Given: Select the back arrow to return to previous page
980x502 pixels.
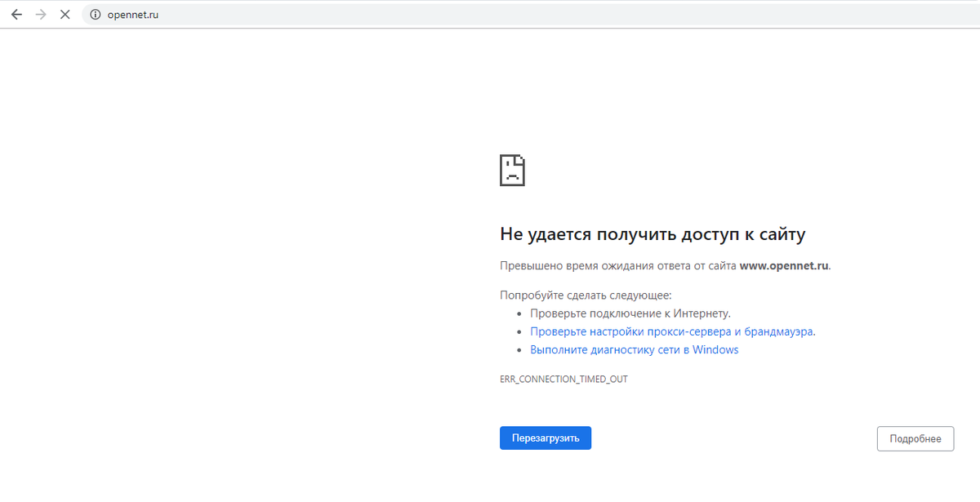Looking at the screenshot, I should [16, 14].
